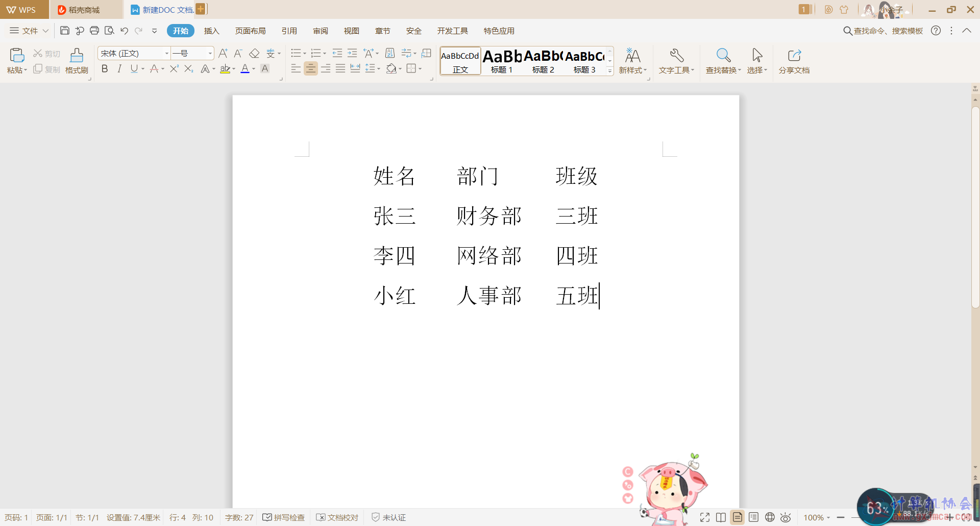Click the 未认证 status button
This screenshot has height=526, width=980.
[x=389, y=517]
